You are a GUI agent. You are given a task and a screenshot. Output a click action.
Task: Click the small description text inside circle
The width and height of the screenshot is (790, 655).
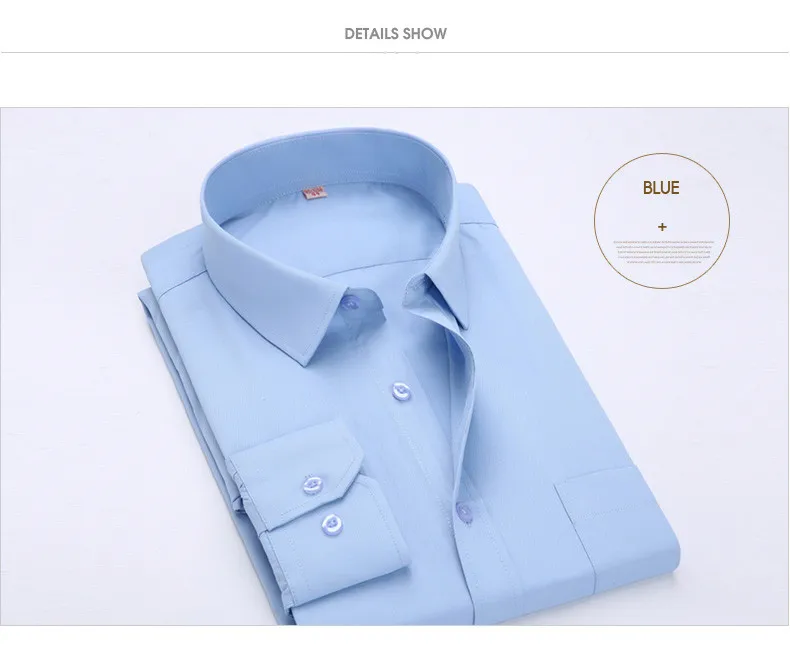click(x=663, y=252)
